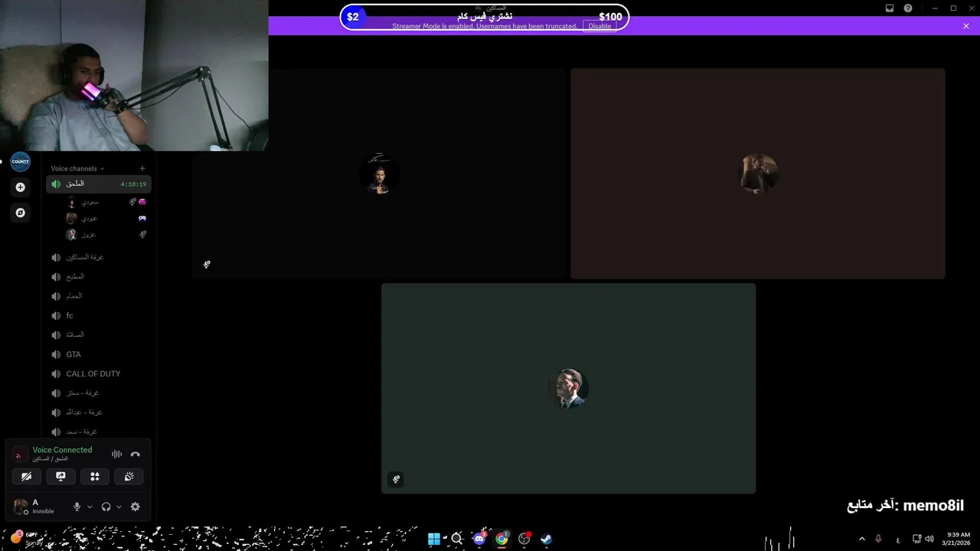This screenshot has width=980, height=551.
Task: Open the COUNTY server icon
Action: pyautogui.click(x=21, y=161)
